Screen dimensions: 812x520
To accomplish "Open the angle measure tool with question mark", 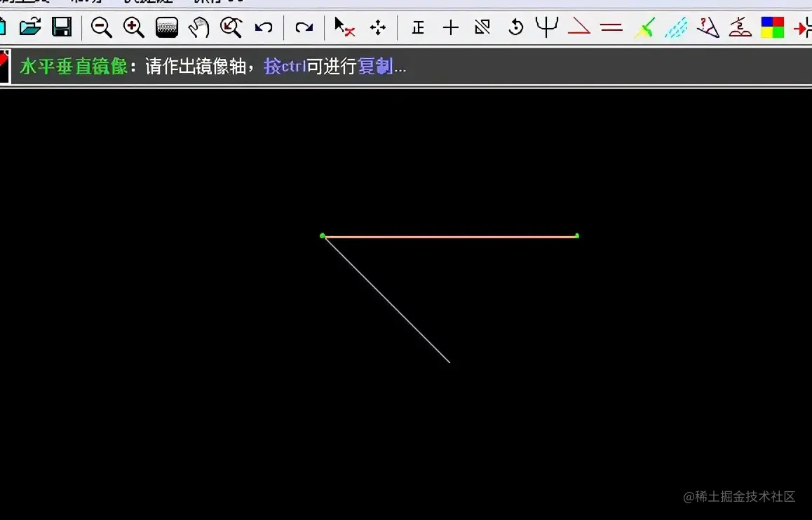I will pyautogui.click(x=708, y=27).
